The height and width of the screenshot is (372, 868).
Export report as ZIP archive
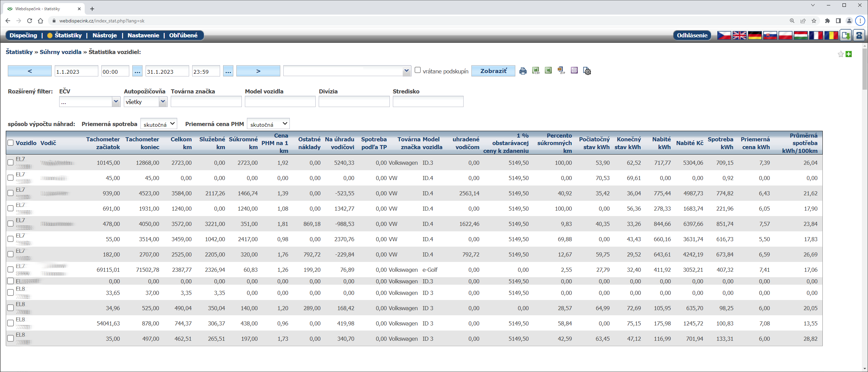coord(561,71)
